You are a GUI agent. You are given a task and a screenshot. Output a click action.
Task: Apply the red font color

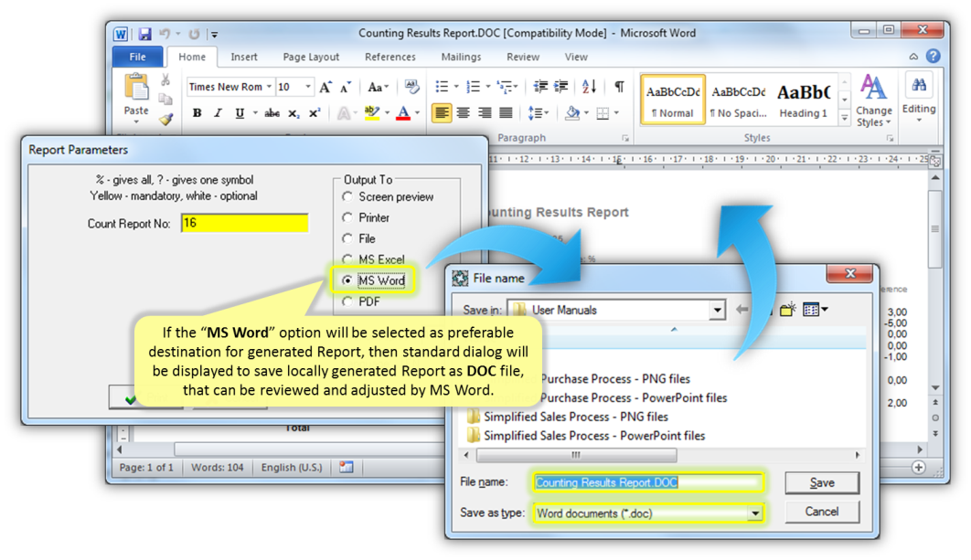click(x=403, y=113)
